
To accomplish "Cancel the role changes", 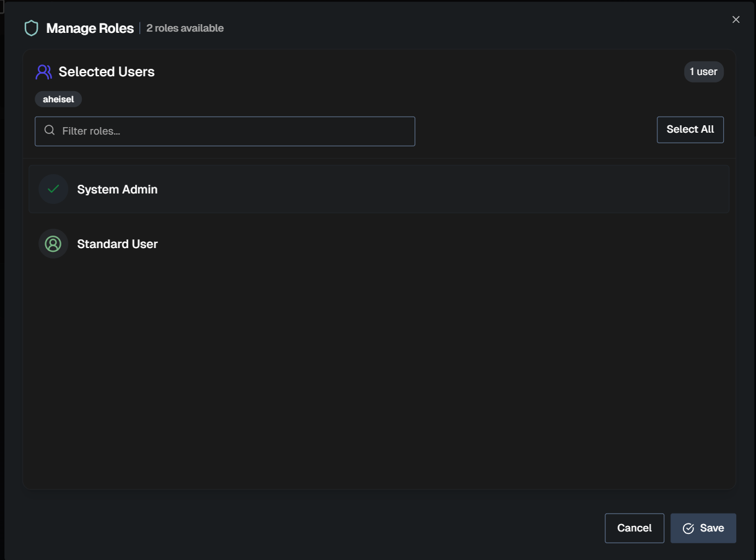I will click(x=634, y=528).
